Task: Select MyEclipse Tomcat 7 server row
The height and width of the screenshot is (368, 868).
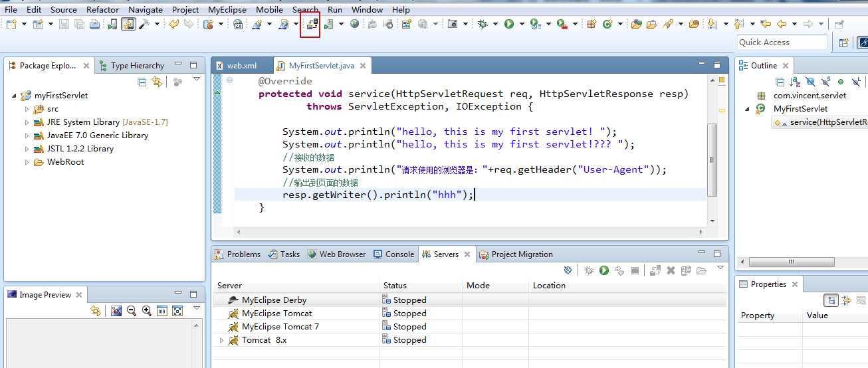Action: [469, 327]
